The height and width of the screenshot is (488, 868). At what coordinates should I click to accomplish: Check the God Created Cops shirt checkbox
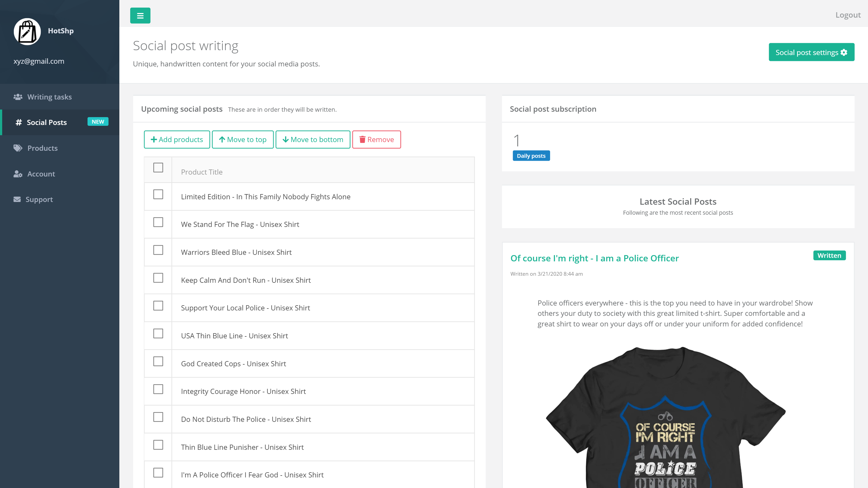[158, 362]
